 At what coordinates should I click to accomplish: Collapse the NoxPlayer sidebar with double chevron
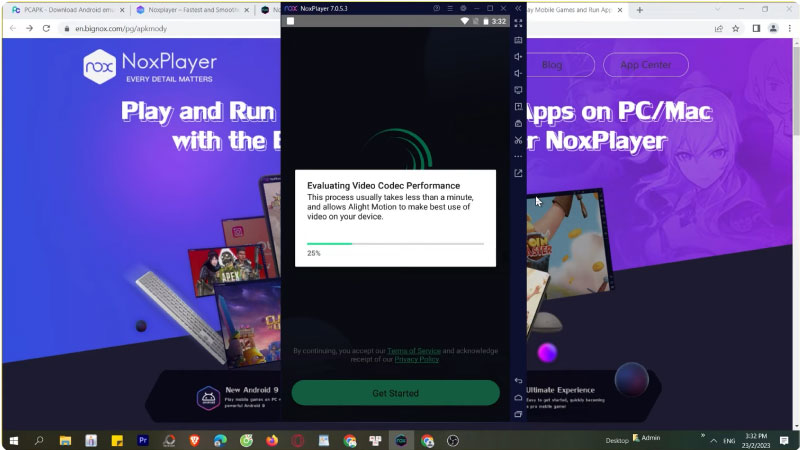pyautogui.click(x=518, y=8)
